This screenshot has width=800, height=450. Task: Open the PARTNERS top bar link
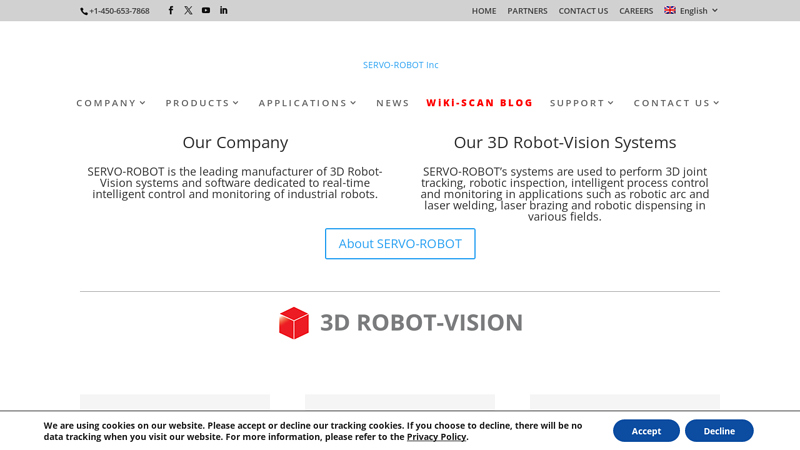pos(527,11)
